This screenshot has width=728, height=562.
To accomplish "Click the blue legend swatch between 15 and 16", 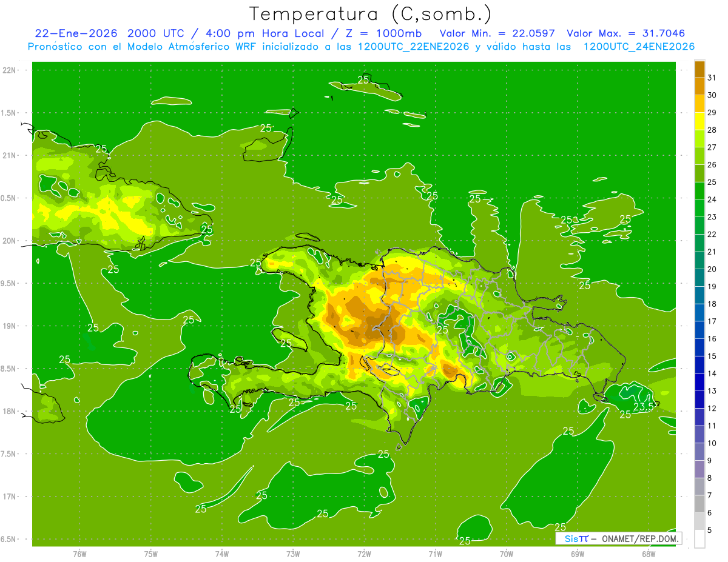I will pyautogui.click(x=699, y=347).
